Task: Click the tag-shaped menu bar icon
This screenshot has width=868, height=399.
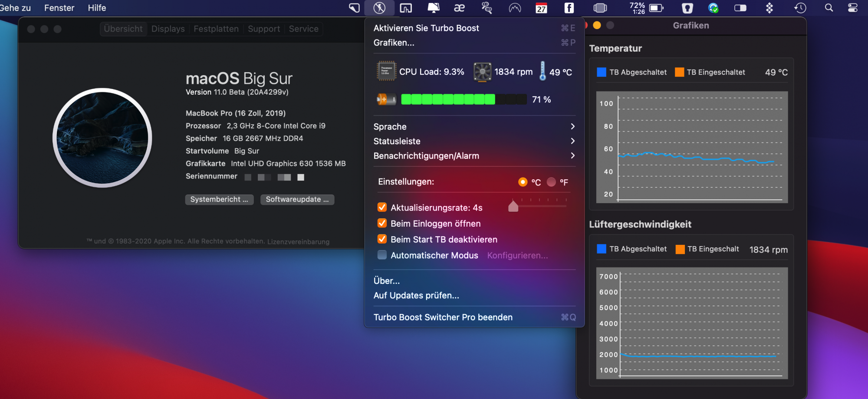Action: click(355, 8)
